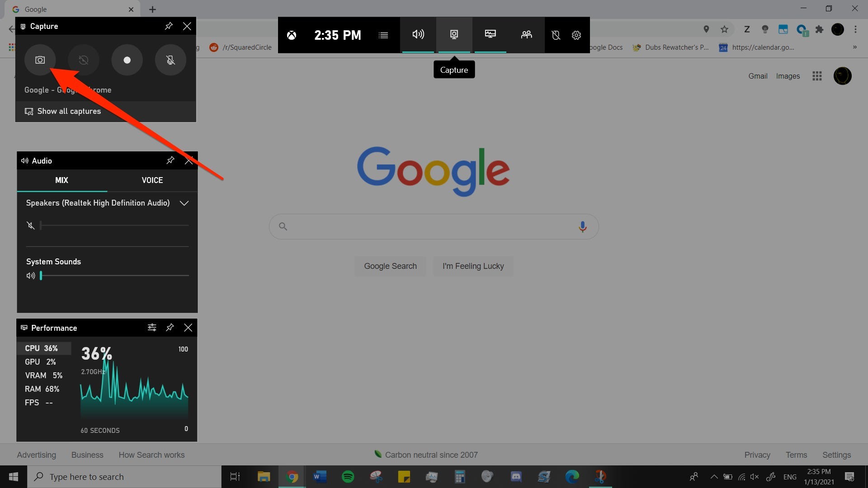Click the taskbar search box
The width and height of the screenshot is (868, 488).
[x=124, y=477]
